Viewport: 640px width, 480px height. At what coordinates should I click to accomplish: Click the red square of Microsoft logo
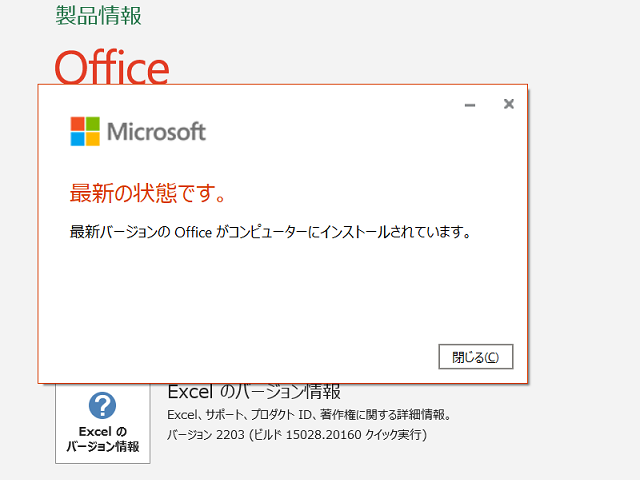click(77, 124)
